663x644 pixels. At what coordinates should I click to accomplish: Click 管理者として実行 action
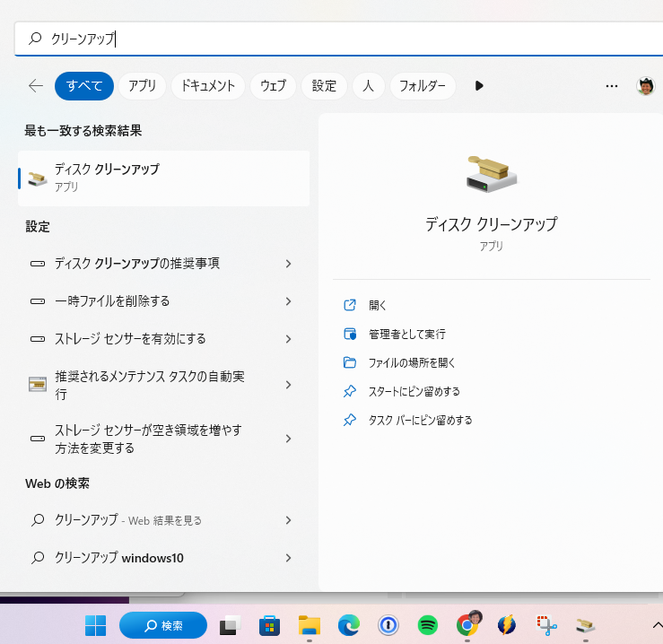[406, 335]
